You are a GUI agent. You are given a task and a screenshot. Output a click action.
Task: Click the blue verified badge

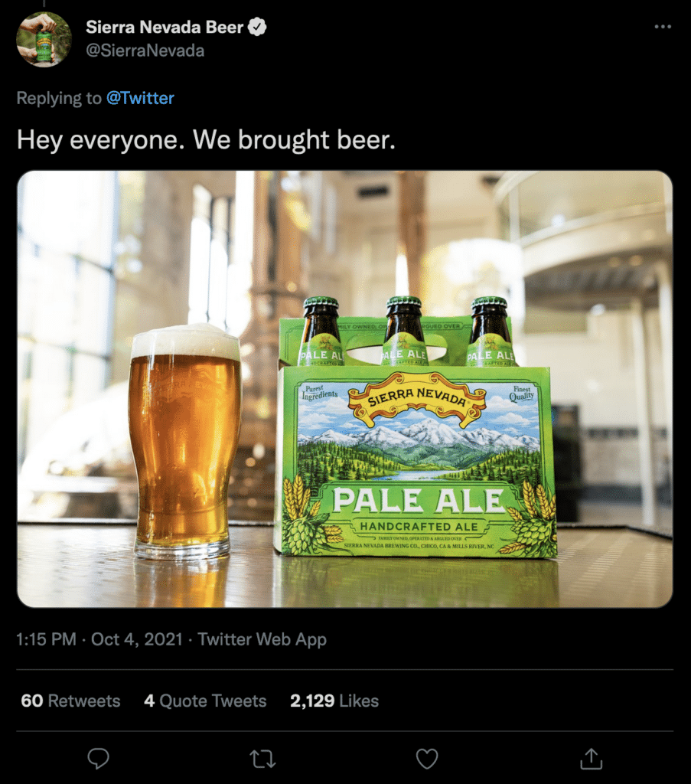coord(258,28)
